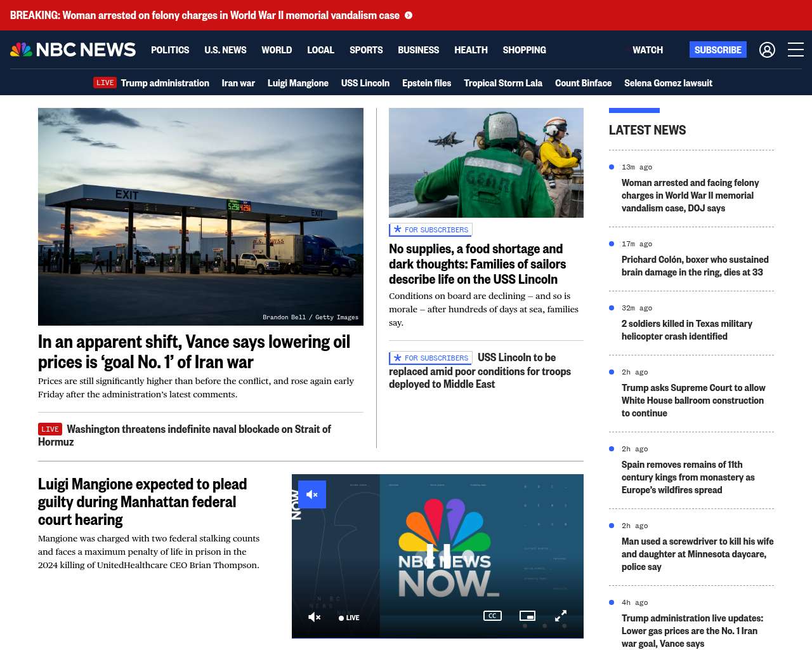
Task: Enable picture-in-picture for NBC News Now
Action: click(x=527, y=616)
